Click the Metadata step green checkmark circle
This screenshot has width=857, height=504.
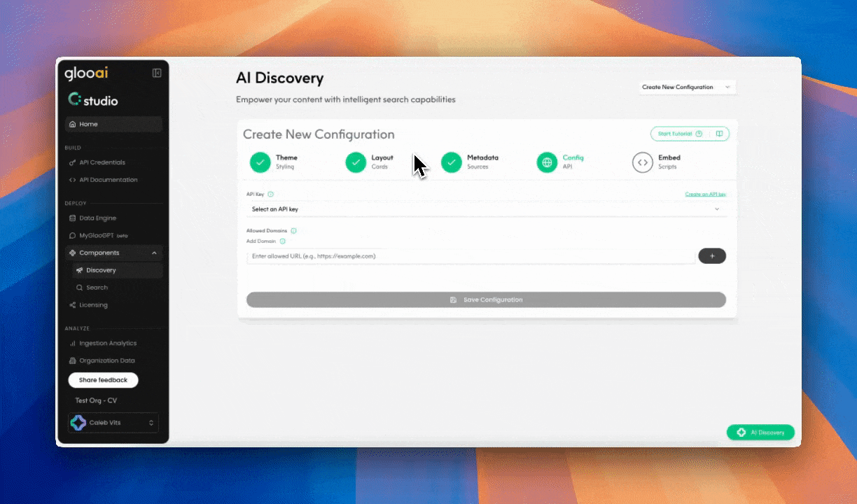(x=452, y=162)
